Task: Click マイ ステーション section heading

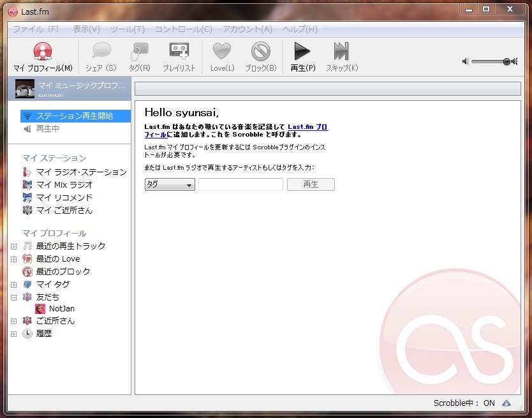Action: tap(54, 158)
